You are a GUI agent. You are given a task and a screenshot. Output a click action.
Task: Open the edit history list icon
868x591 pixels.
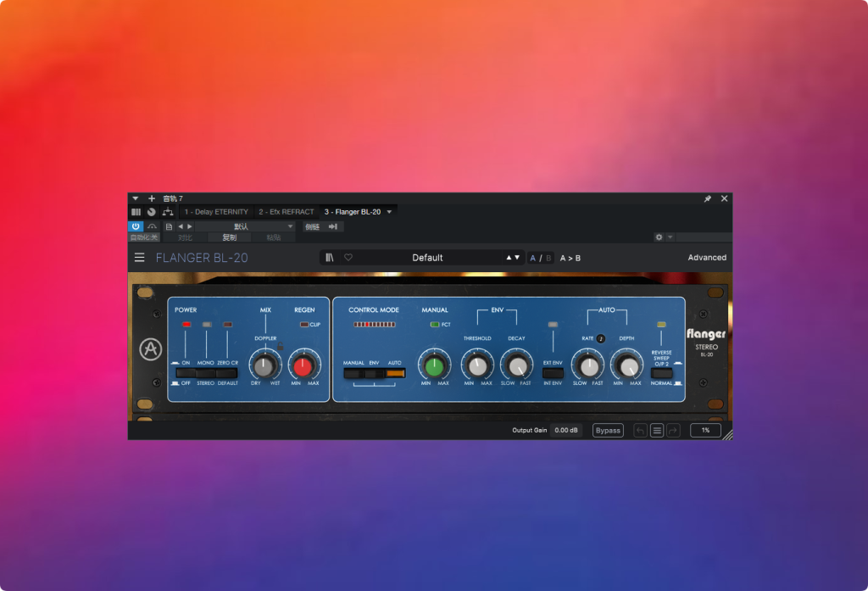point(657,431)
